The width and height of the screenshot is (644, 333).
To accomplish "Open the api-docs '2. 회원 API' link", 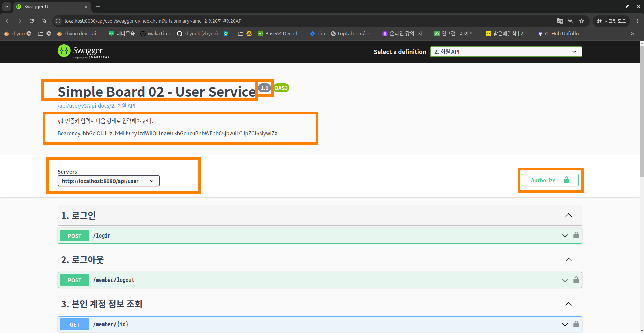I will click(x=96, y=106).
